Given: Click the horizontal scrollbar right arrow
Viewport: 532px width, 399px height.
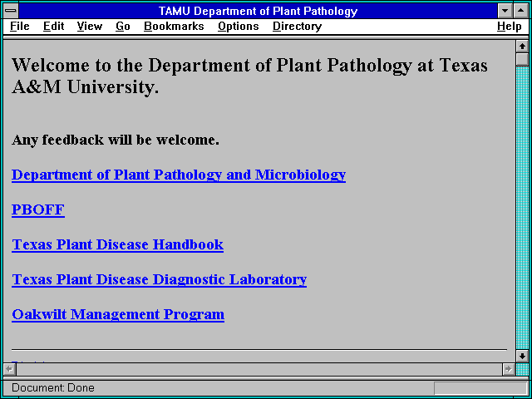Looking at the screenshot, I should click(x=509, y=369).
